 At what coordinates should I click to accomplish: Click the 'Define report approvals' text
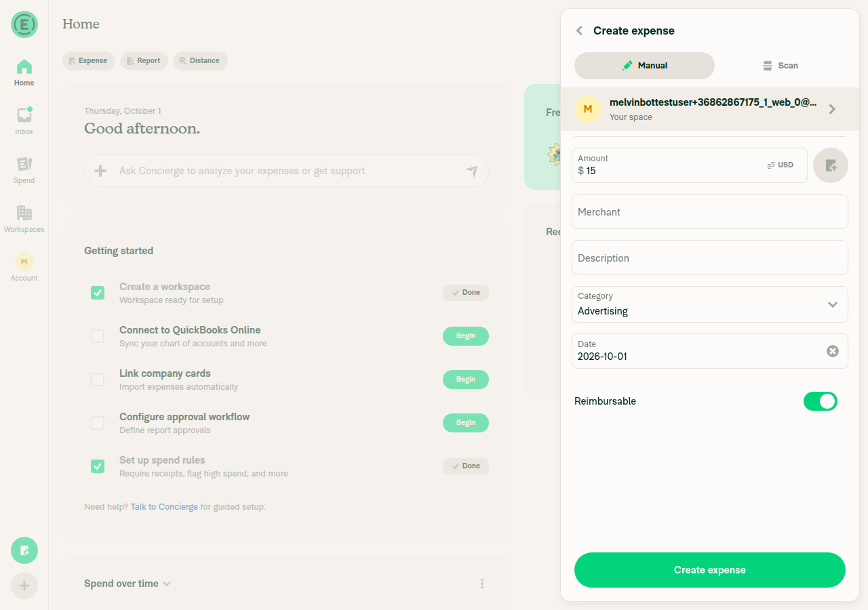click(165, 430)
